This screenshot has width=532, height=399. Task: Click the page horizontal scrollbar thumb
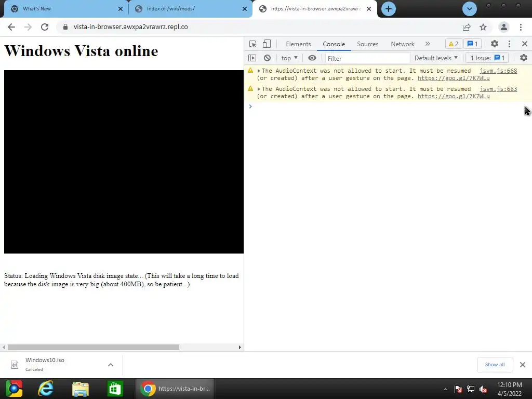coord(94,348)
